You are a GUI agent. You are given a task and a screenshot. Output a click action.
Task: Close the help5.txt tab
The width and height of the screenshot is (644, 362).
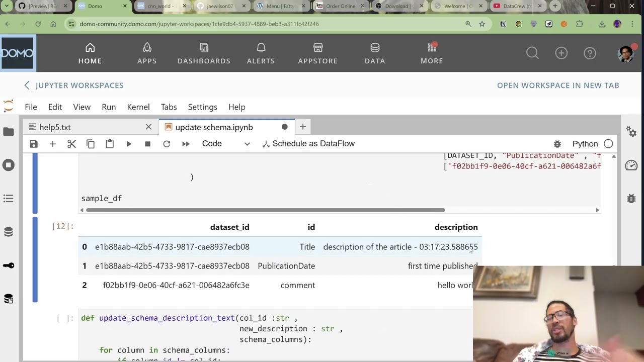pyautogui.click(x=148, y=127)
